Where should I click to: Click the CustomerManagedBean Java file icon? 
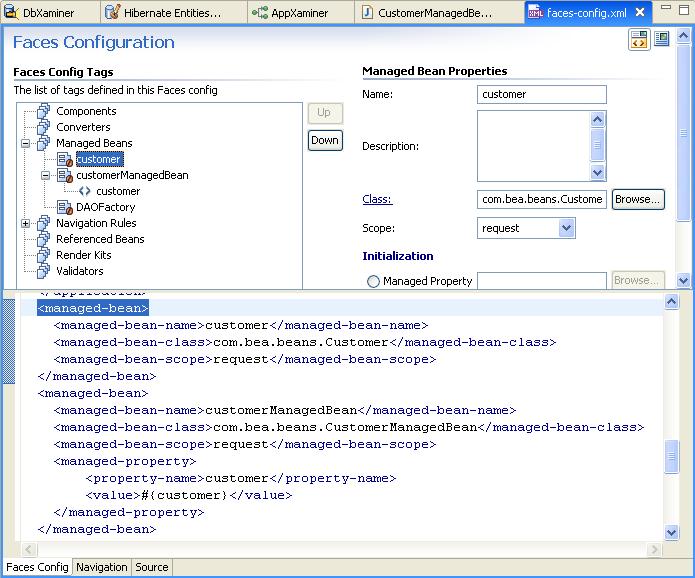click(367, 12)
